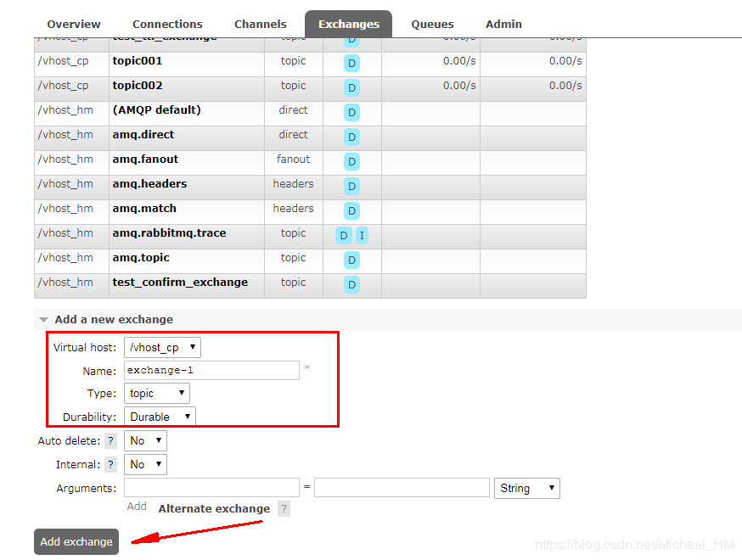Switch to the Admin tab
This screenshot has height=560, width=742.
(x=503, y=24)
